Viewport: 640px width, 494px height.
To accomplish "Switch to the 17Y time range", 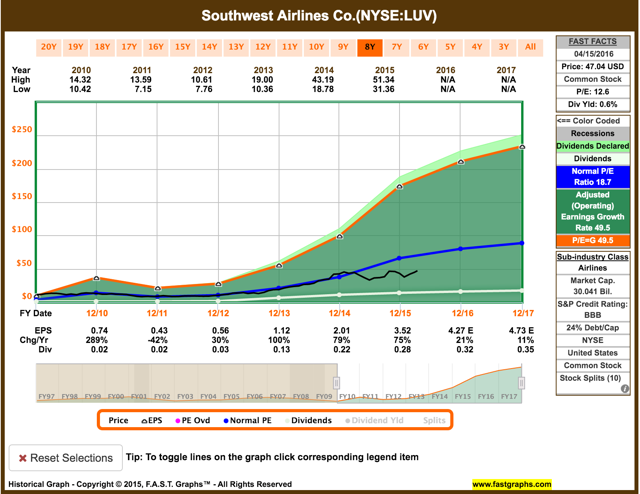I will pyautogui.click(x=129, y=47).
